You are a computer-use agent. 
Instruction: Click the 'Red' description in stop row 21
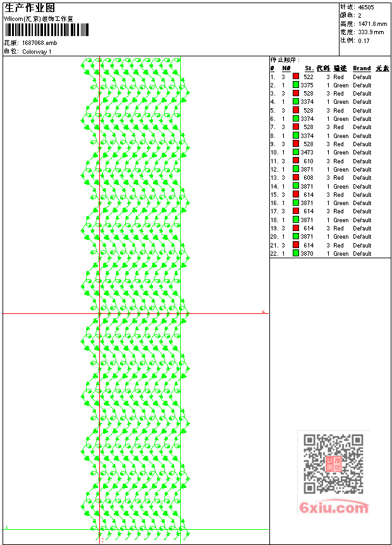point(338,246)
